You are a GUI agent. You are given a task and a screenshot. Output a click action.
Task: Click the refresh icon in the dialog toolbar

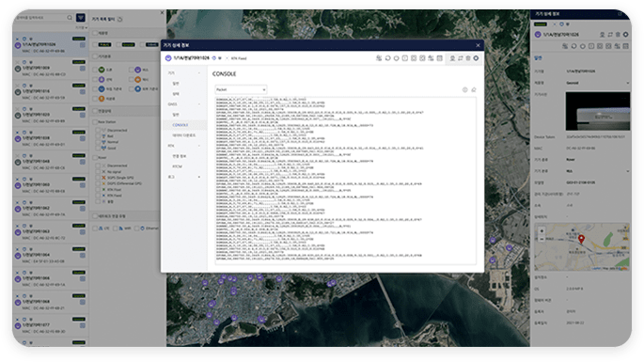tap(387, 58)
